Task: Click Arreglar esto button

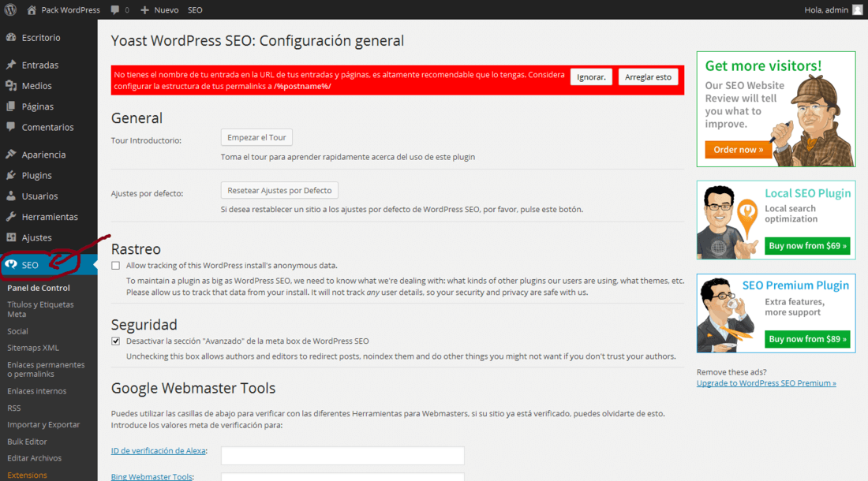Action: 648,76
